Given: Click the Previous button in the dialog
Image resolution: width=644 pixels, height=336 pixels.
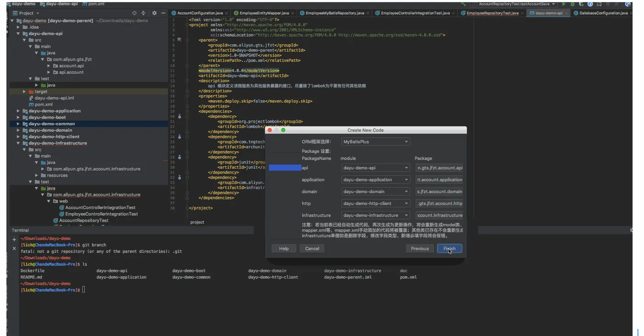Looking at the screenshot, I should [420, 249].
